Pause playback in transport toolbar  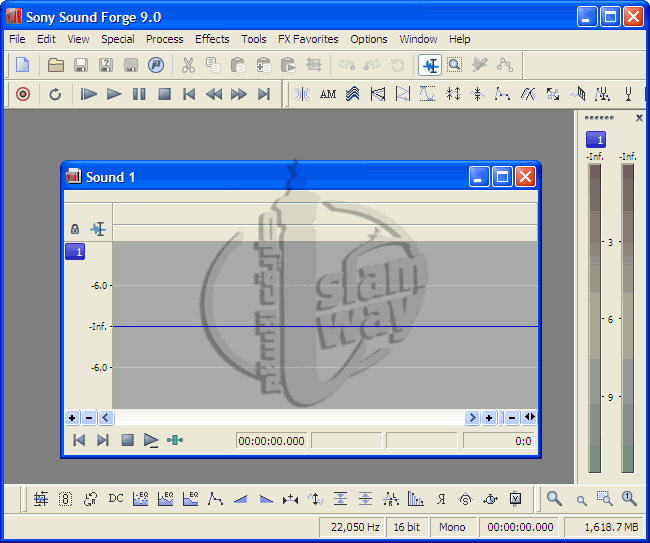(139, 94)
